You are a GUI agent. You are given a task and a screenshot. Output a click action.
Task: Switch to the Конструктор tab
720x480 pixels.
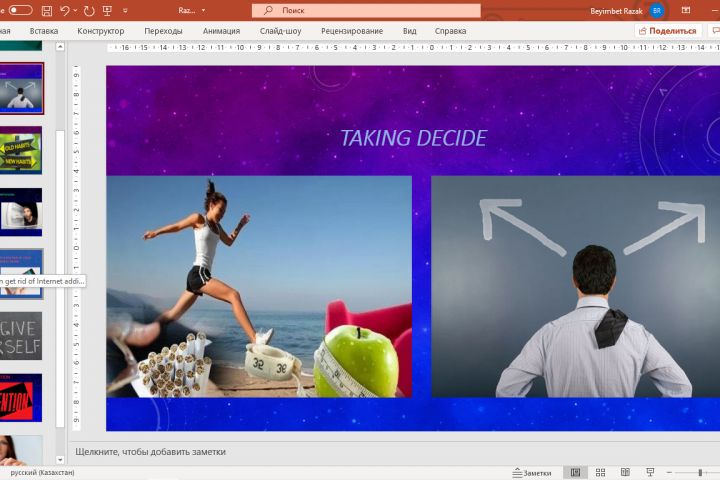click(x=101, y=31)
